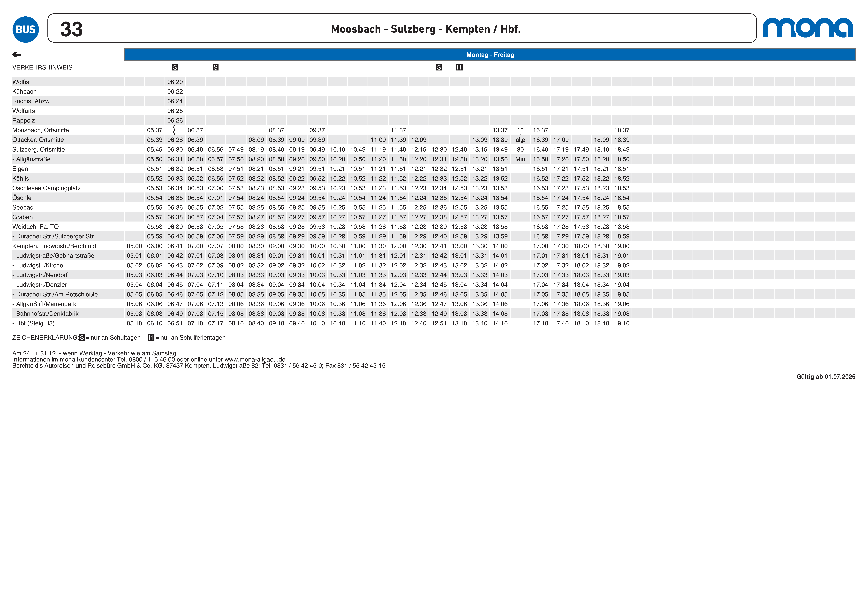
Task: Click the 19.10 arrival at Hbf (Steig B3)
Action: tap(622, 323)
